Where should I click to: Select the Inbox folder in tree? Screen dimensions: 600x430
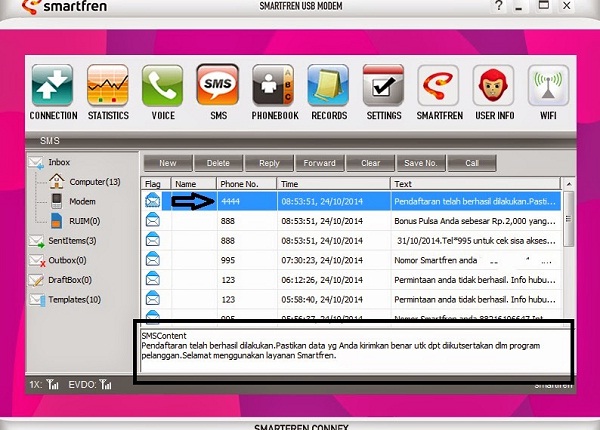coord(58,162)
